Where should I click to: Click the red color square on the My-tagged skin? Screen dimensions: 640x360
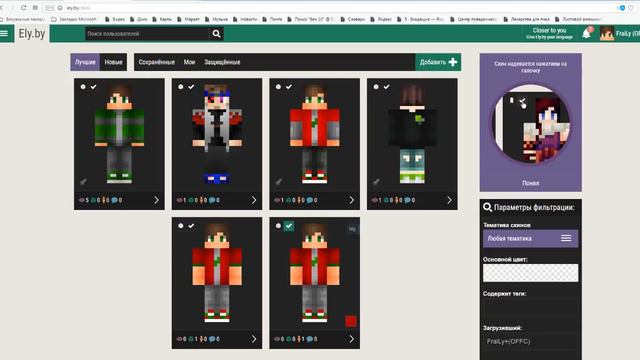(x=351, y=321)
